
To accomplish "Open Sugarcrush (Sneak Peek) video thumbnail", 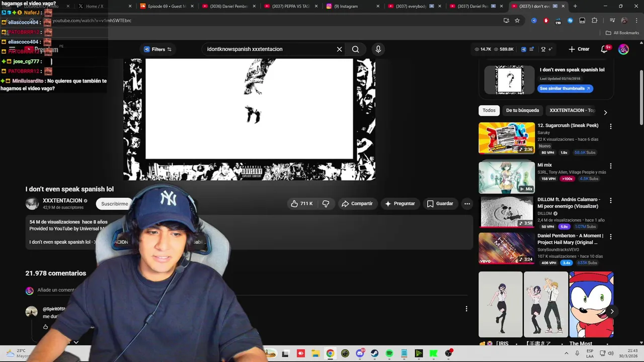I will coord(507,138).
